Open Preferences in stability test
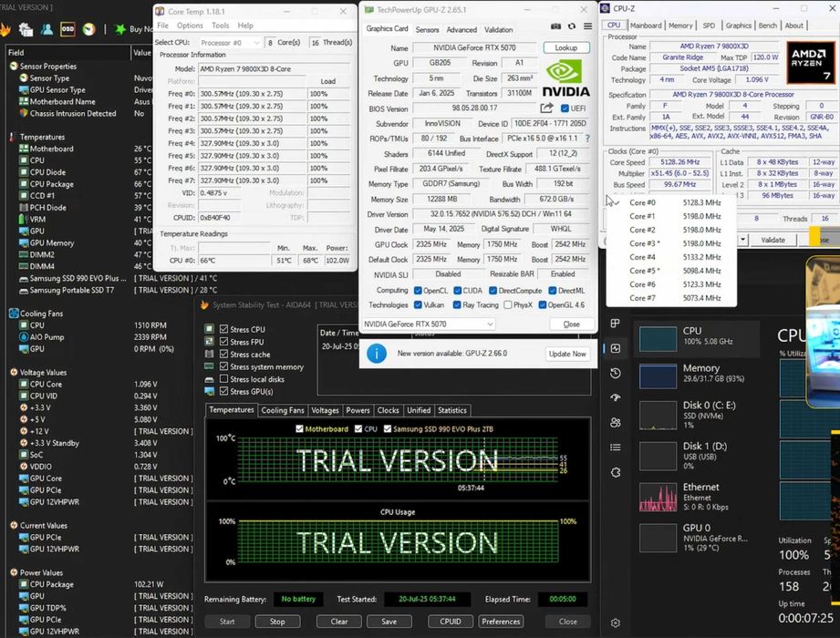840x638 pixels. coord(501,622)
